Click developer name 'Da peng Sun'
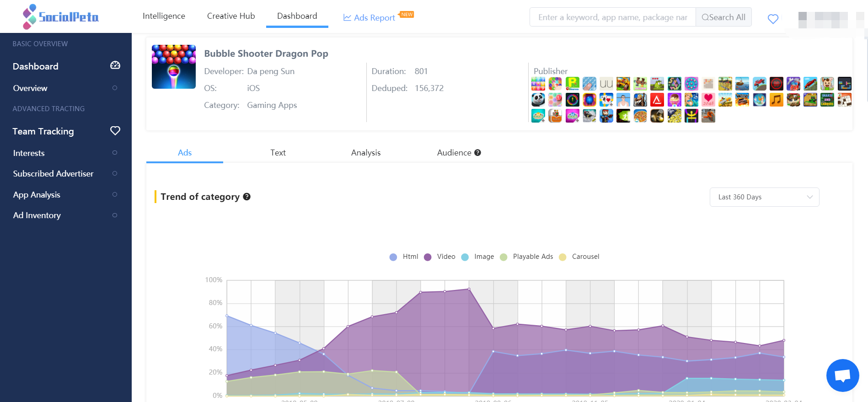The image size is (868, 402). coord(271,71)
